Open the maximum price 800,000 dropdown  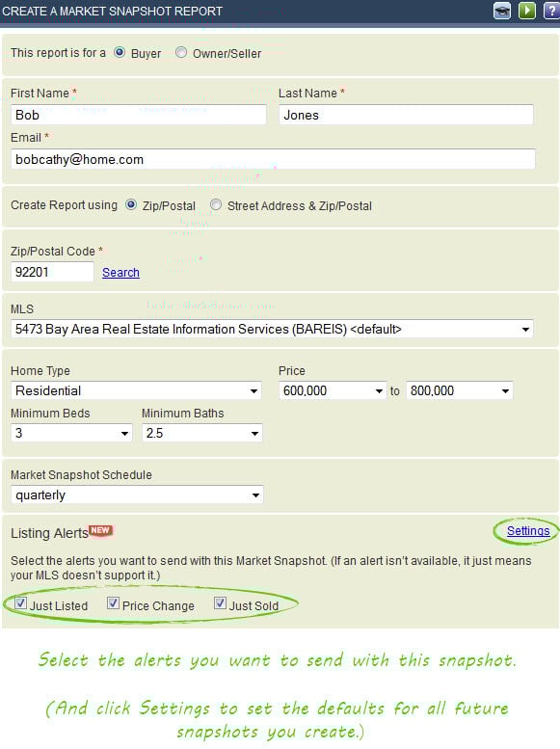coord(460,390)
